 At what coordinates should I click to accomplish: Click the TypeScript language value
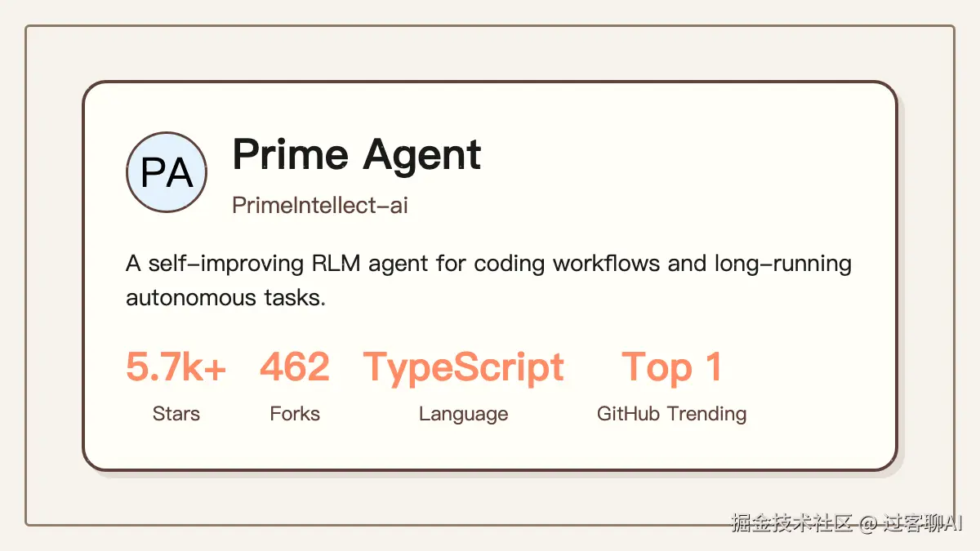[x=463, y=368]
